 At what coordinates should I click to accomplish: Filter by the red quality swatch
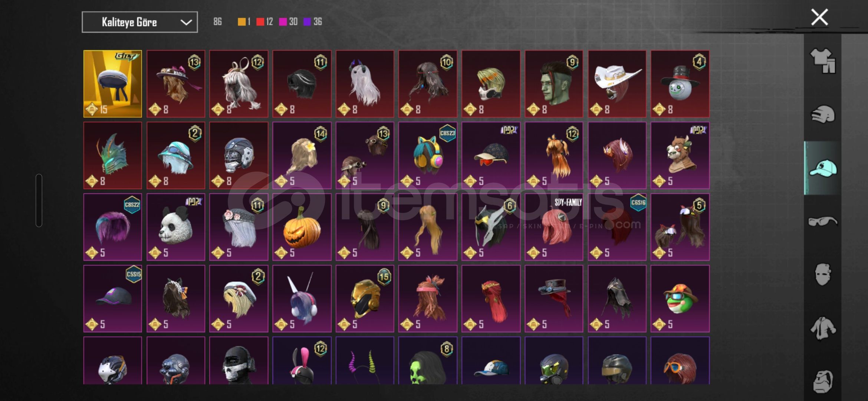pyautogui.click(x=260, y=22)
